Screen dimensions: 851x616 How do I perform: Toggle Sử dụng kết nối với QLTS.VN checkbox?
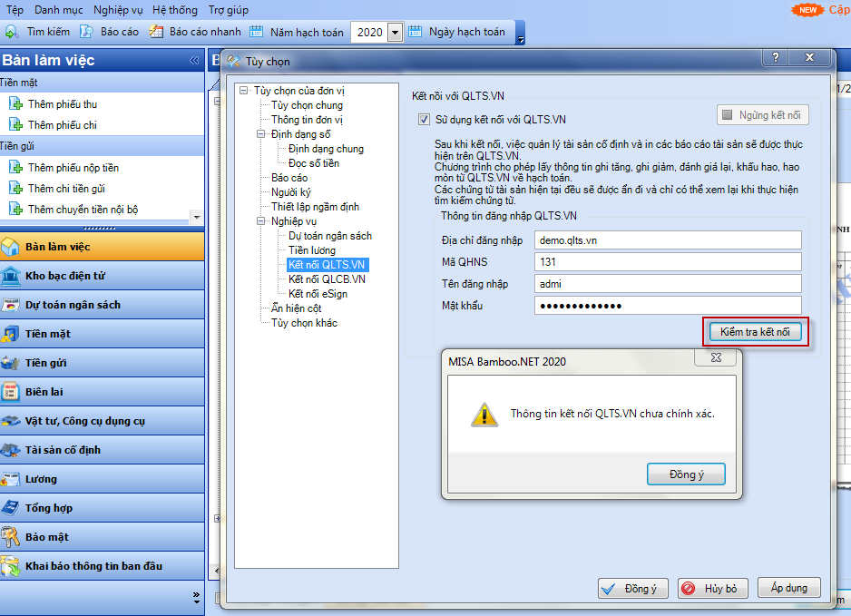click(424, 120)
